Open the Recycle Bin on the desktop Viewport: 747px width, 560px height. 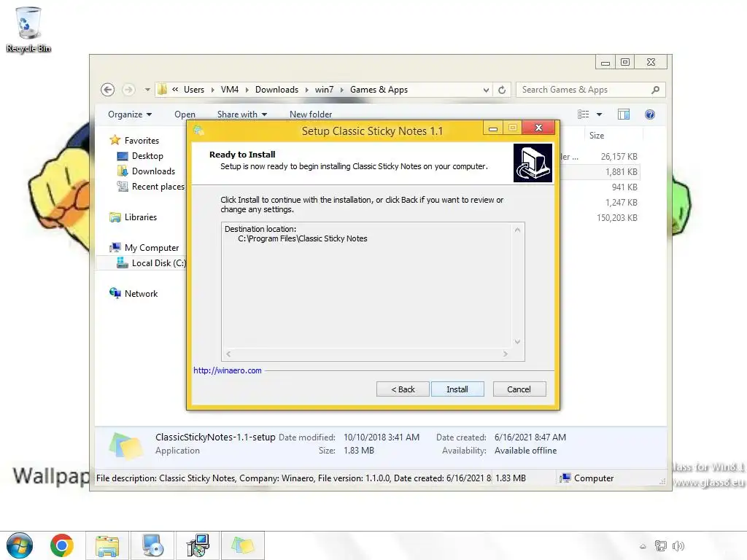[x=28, y=29]
